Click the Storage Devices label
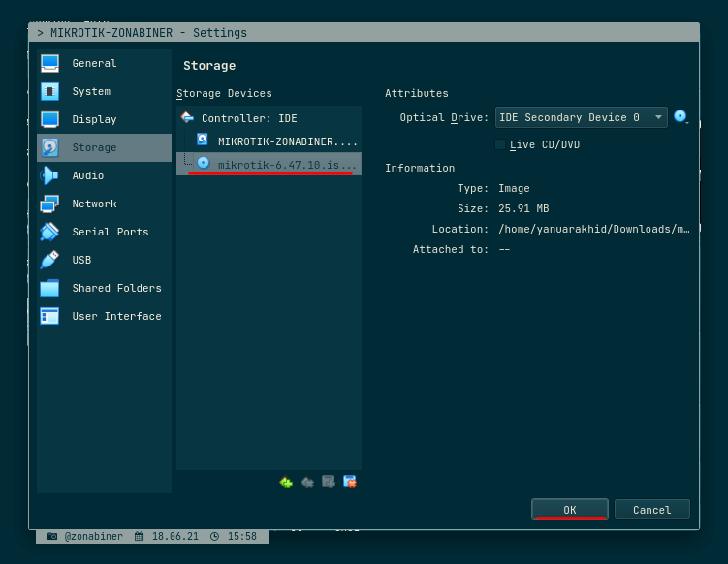 [224, 93]
